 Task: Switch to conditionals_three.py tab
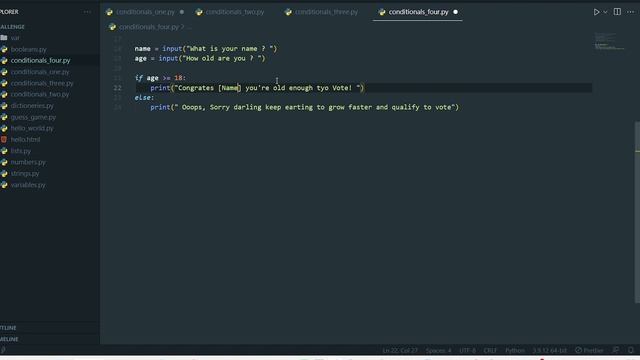326,12
